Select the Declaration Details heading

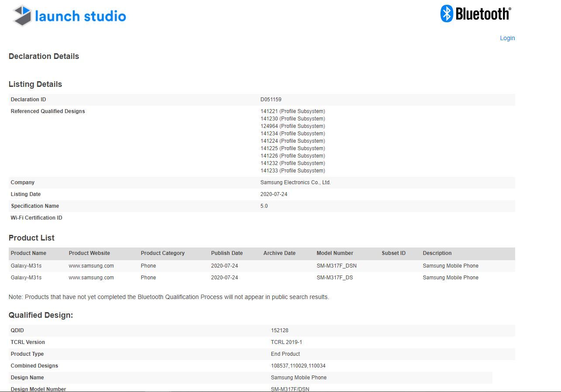(x=44, y=56)
